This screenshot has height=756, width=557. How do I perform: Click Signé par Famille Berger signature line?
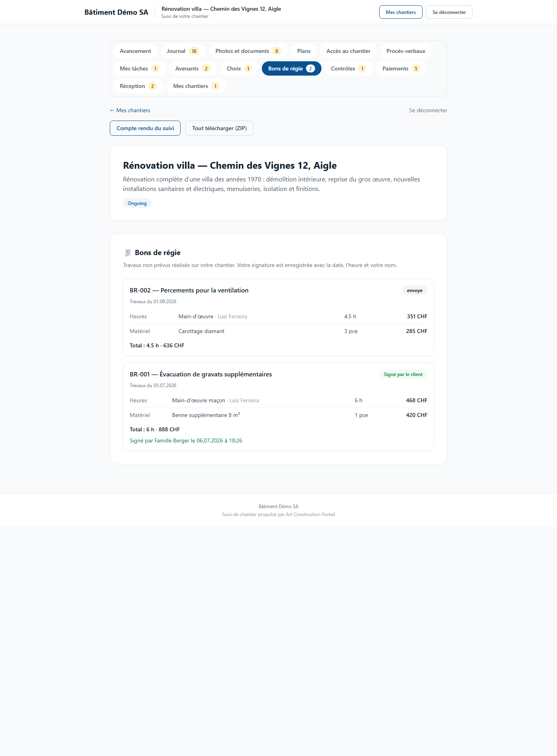186,440
